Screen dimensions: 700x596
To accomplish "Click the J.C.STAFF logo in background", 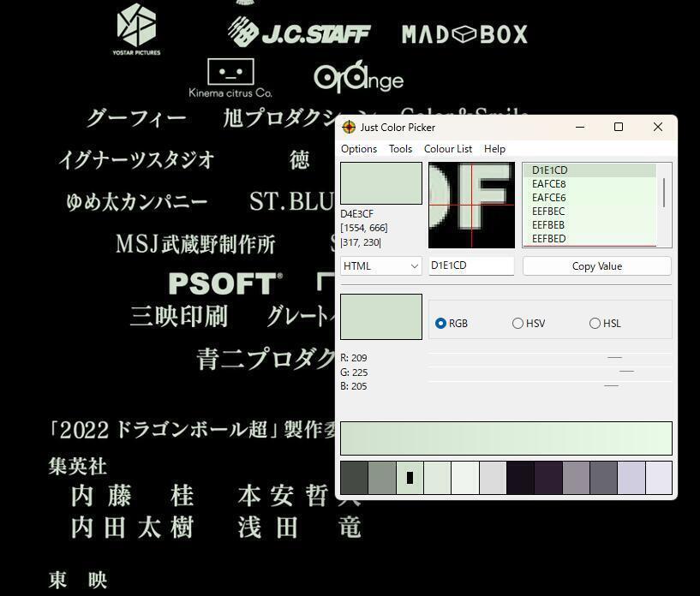I will click(299, 33).
